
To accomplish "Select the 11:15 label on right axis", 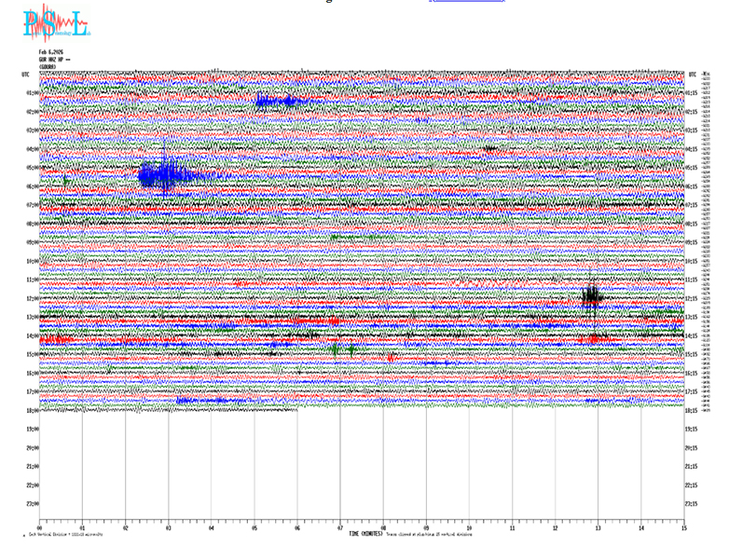I will tap(692, 280).
